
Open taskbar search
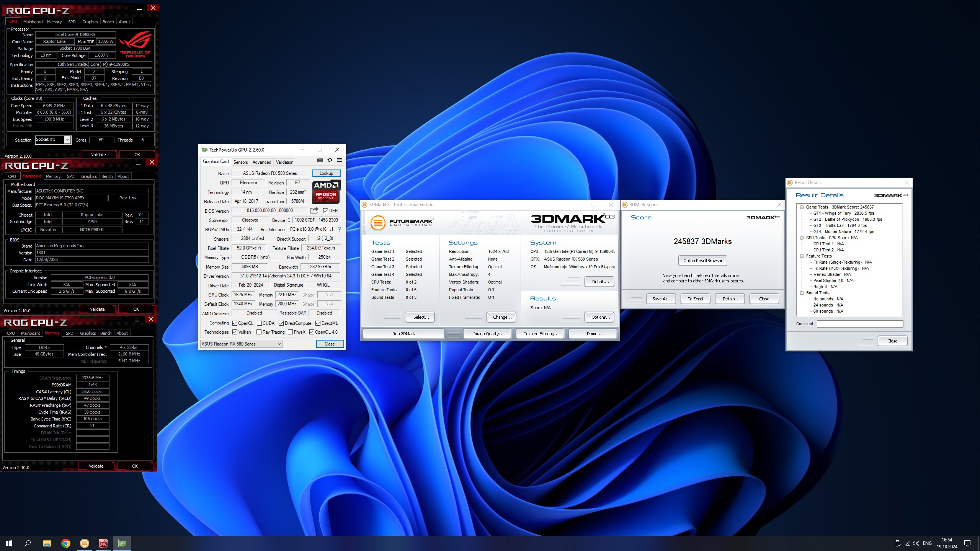pos(28,543)
